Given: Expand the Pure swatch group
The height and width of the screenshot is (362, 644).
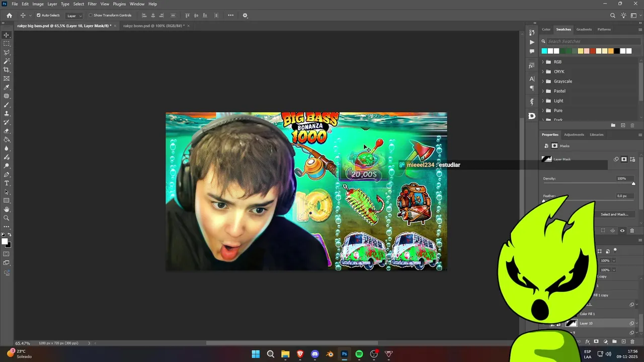Looking at the screenshot, I should (x=543, y=111).
